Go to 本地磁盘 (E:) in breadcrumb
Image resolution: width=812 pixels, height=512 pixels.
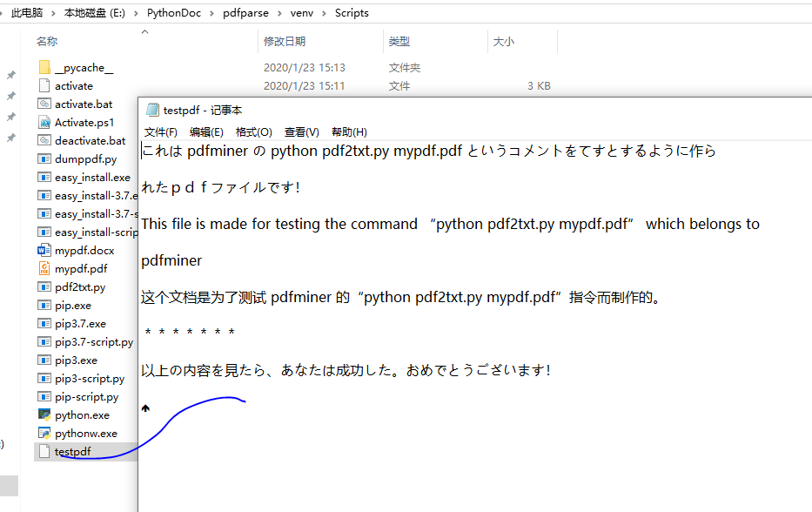pos(94,13)
